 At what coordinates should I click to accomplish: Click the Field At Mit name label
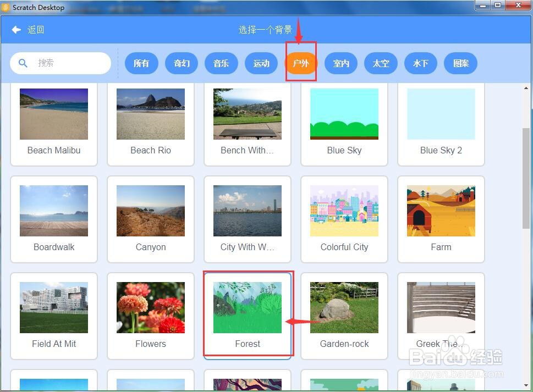pyautogui.click(x=54, y=344)
